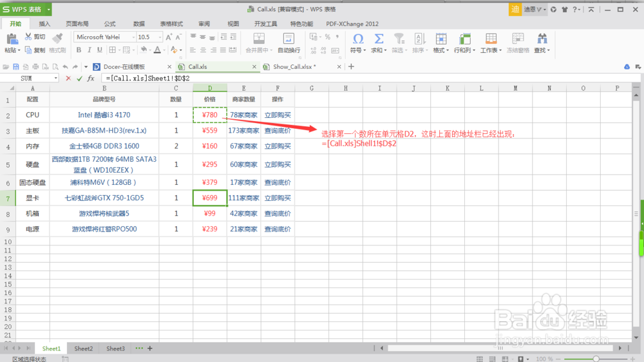Viewport: 644px width, 362px height.
Task: Insert a symbol via Omega icon
Action: coord(358,39)
